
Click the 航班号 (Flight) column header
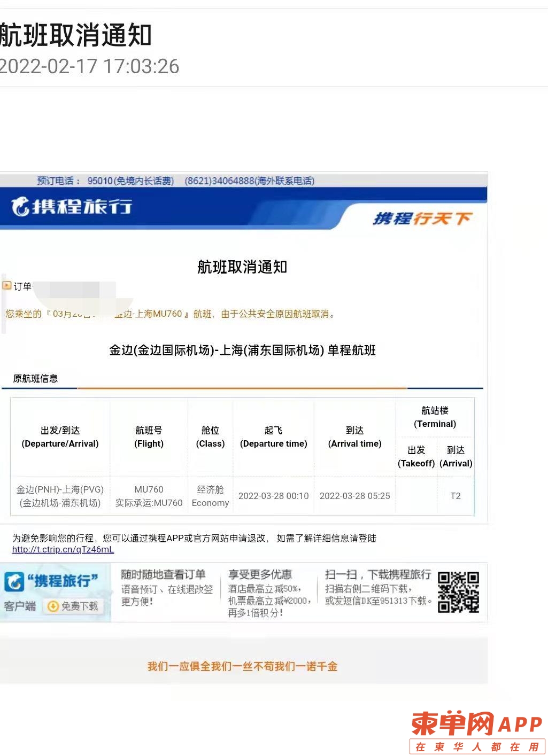click(x=149, y=437)
